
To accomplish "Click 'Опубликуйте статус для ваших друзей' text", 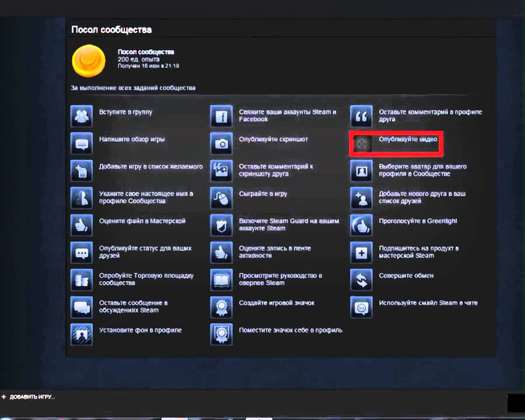I will coord(145,252).
